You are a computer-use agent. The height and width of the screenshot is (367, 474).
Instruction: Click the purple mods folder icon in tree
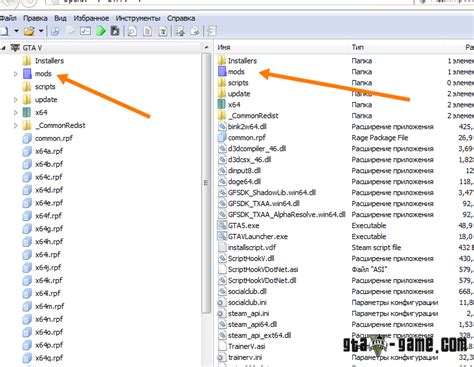tap(27, 74)
